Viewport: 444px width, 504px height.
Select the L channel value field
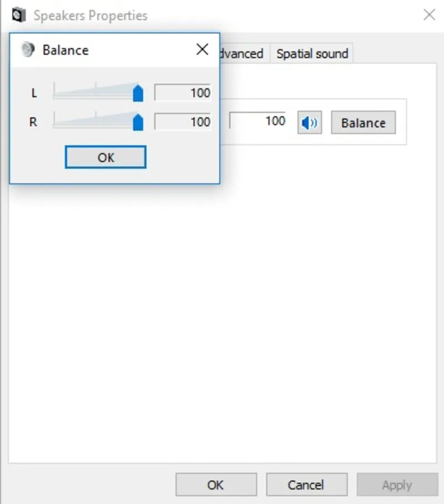183,93
